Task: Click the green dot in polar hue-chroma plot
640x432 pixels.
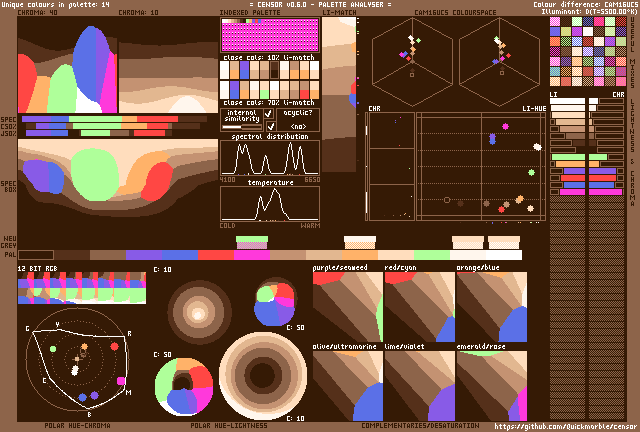Action: [51, 348]
